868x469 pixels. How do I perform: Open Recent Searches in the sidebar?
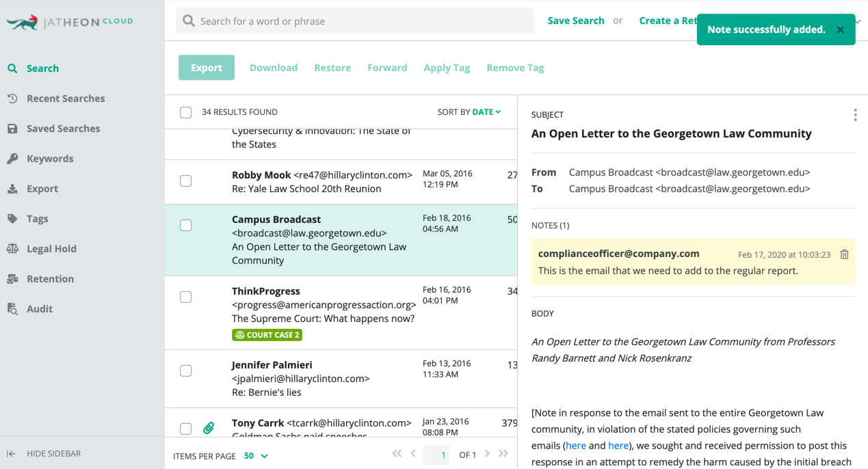pyautogui.click(x=66, y=98)
